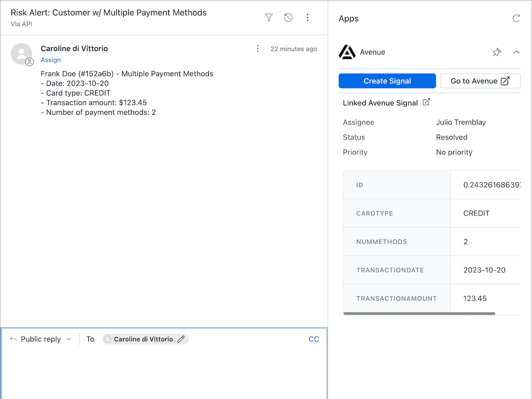
Task: Click the Go to Avenue button
Action: 480,81
